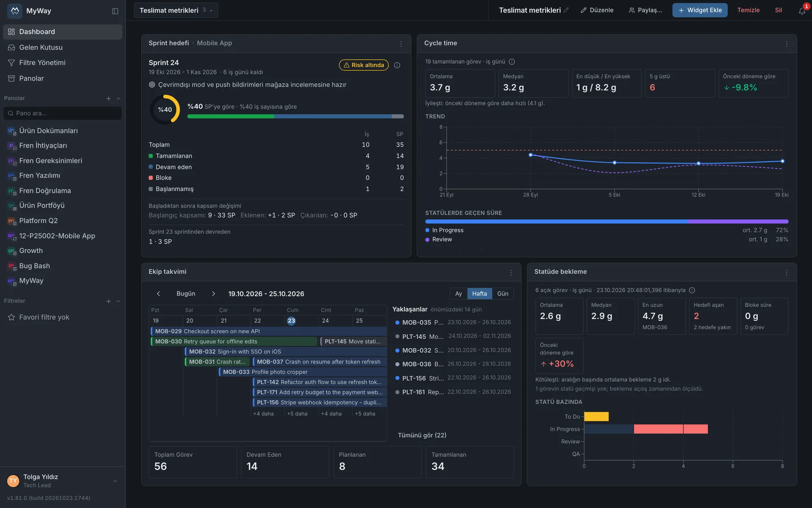This screenshot has height=508, width=812.
Task: Click the star icon beside Favori filtre yok
Action: point(11,317)
